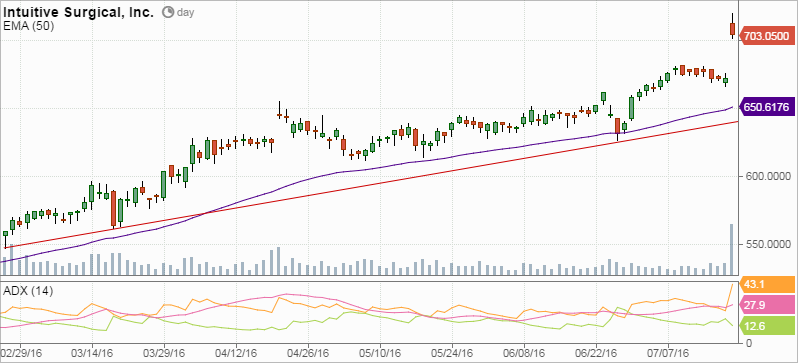Viewport: 798px width, 363px height.
Task: Click the green 12.6 ADX value tag
Action: click(x=766, y=326)
